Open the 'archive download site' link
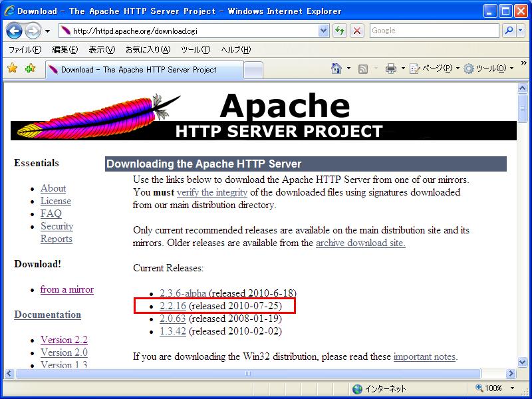 (x=360, y=243)
